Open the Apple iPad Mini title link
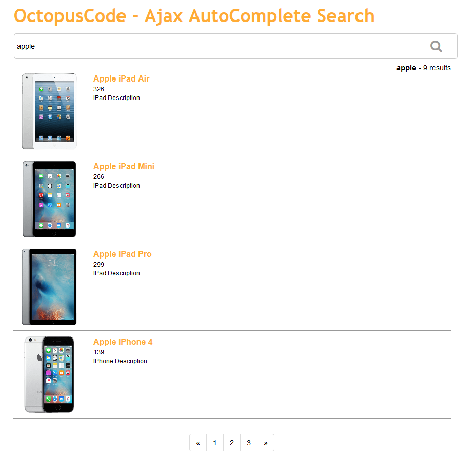The width and height of the screenshot is (476, 457). pyautogui.click(x=124, y=167)
